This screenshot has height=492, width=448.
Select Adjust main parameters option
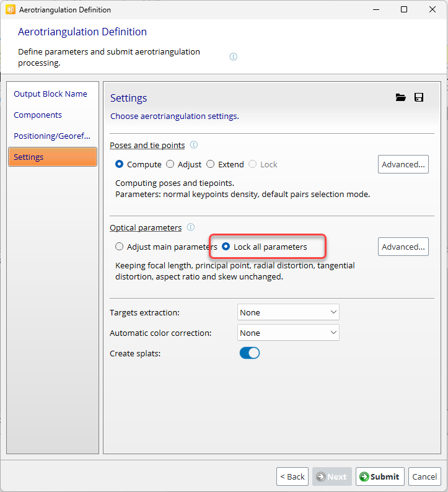(x=120, y=247)
